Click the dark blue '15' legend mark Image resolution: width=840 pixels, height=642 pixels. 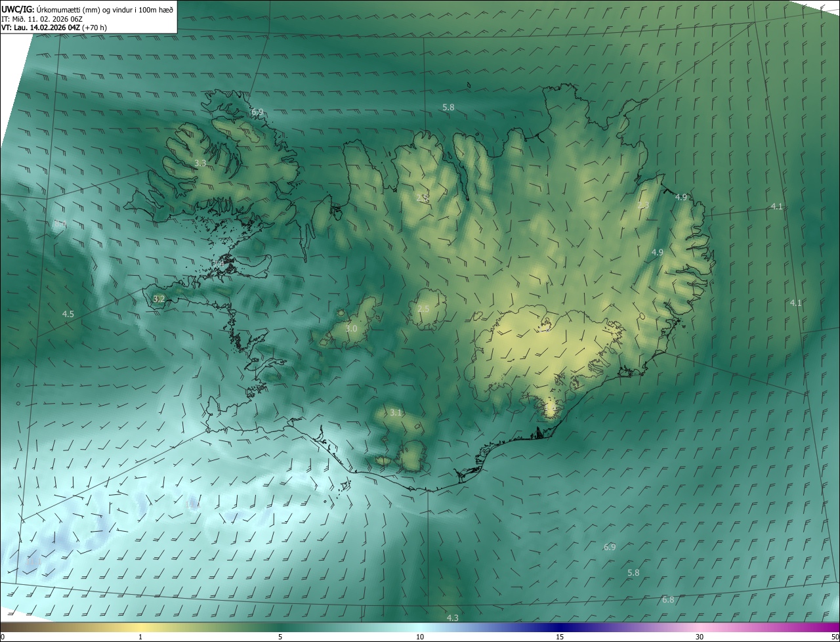tap(560, 637)
